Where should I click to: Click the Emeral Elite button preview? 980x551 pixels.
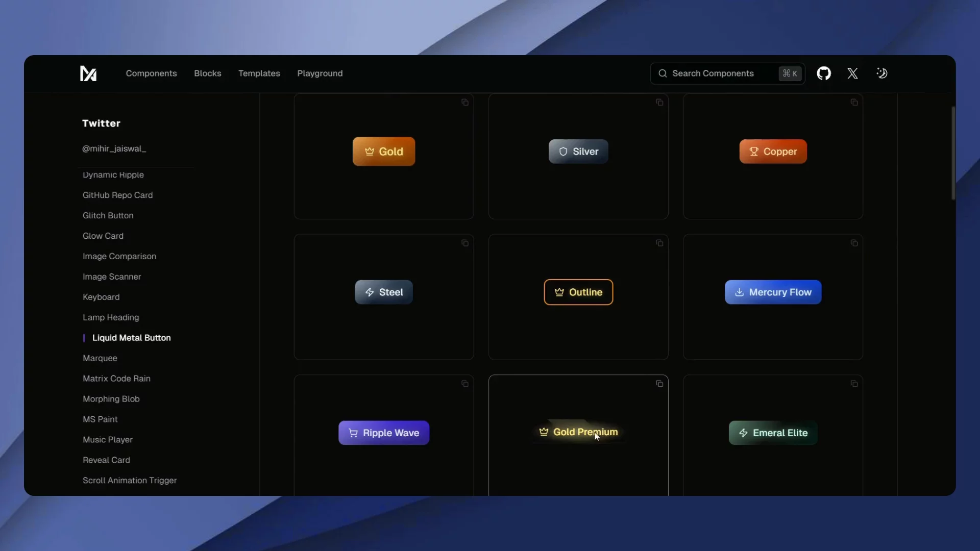click(772, 433)
